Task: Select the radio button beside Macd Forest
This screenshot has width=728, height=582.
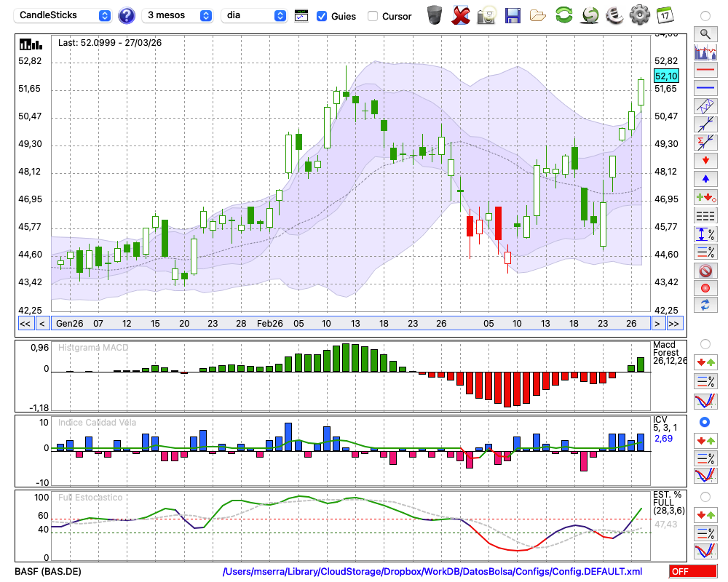Action: click(x=705, y=343)
